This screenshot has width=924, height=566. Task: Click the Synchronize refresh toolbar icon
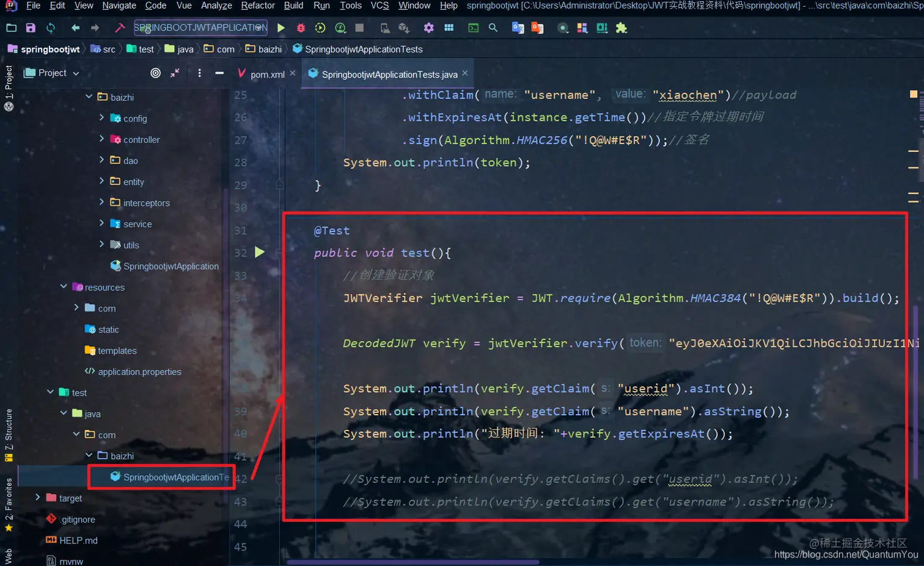[51, 28]
